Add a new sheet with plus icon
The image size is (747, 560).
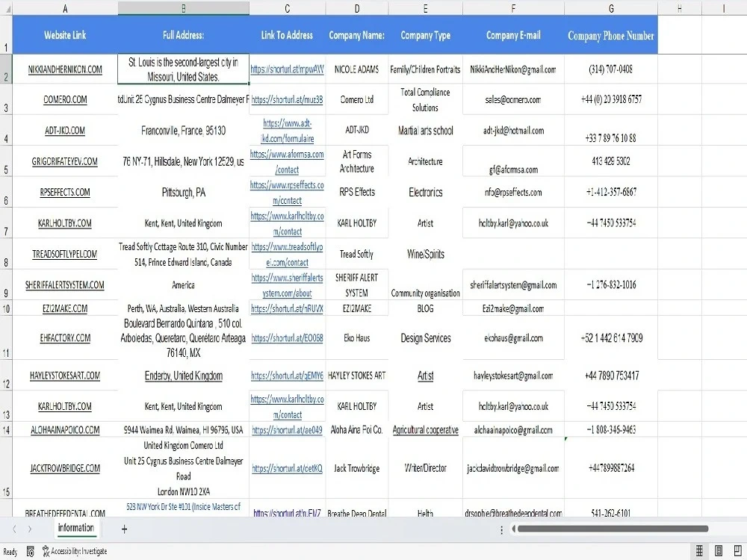pyautogui.click(x=124, y=529)
